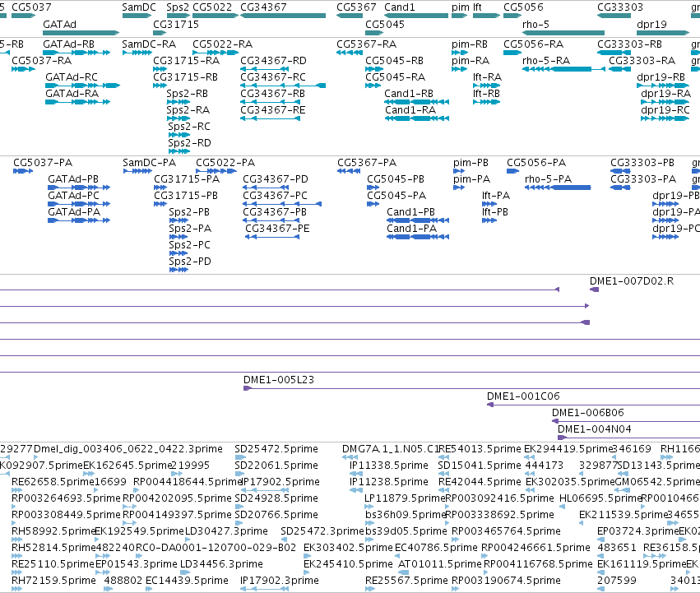Screen dimensions: 700x593
Task: Click EST HL06695.5prime
Action: click(600, 498)
